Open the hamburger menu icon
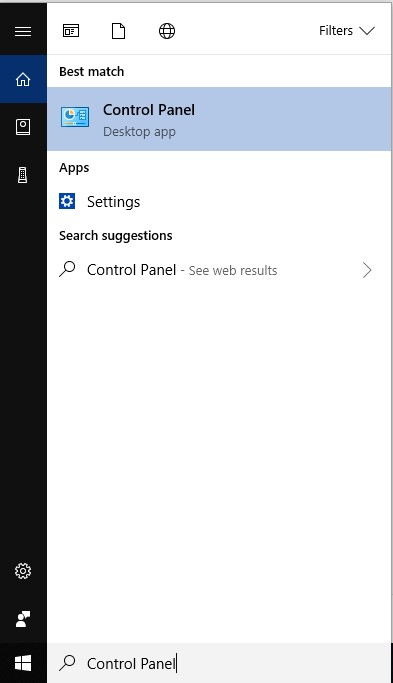393x683 pixels. (x=23, y=31)
